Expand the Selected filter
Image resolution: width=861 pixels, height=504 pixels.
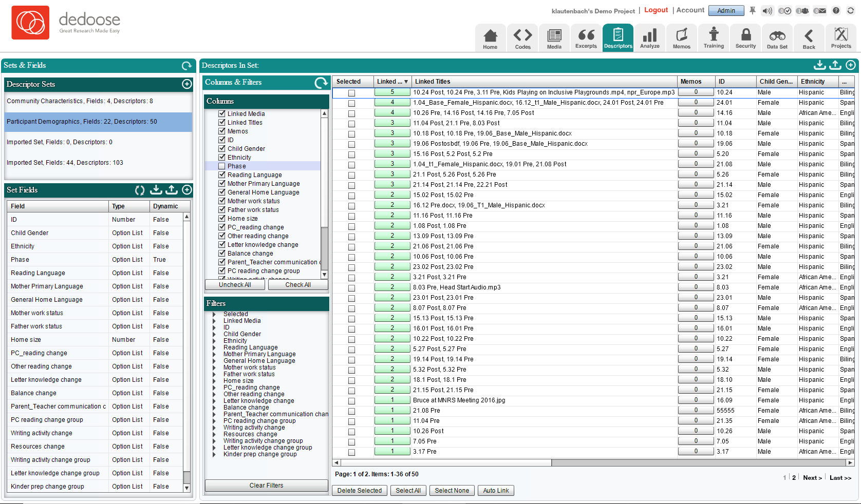(x=214, y=314)
